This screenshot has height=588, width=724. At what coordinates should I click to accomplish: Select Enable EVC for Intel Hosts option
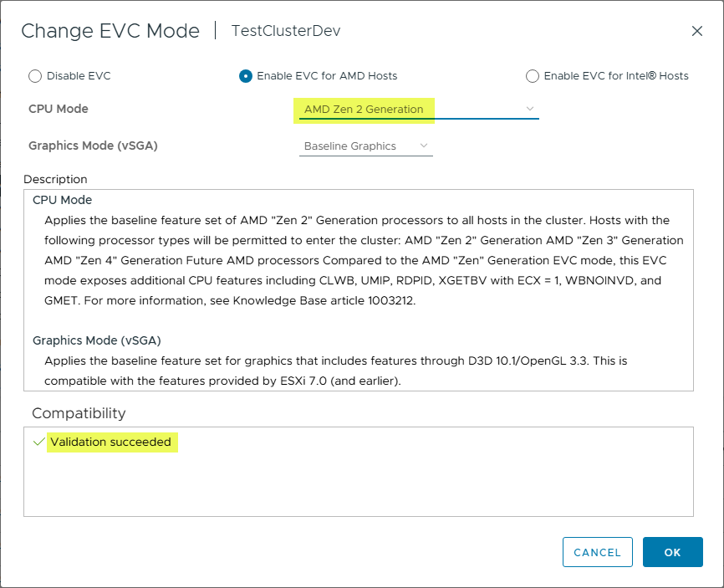click(533, 76)
